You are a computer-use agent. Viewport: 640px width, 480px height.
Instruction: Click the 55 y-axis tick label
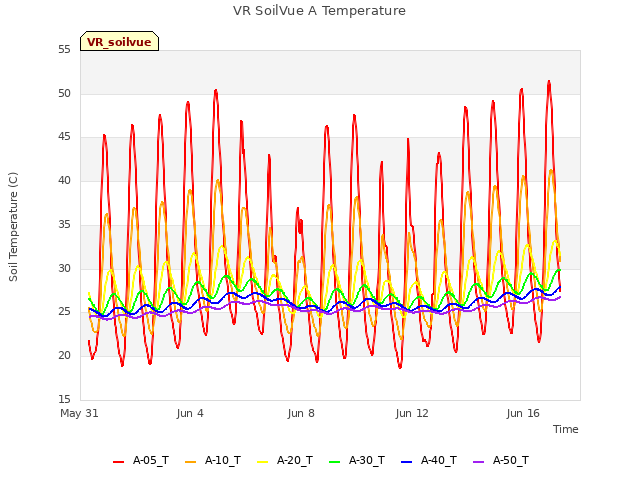coord(64,50)
